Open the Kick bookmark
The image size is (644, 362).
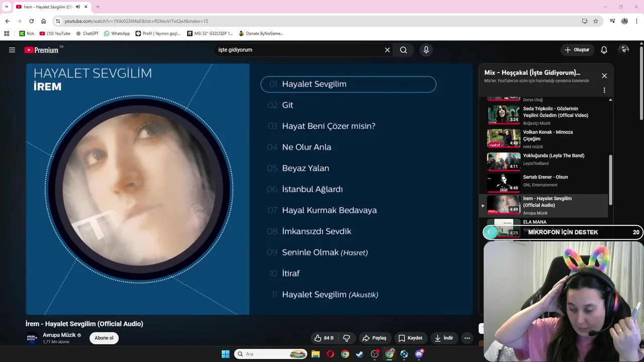point(27,34)
